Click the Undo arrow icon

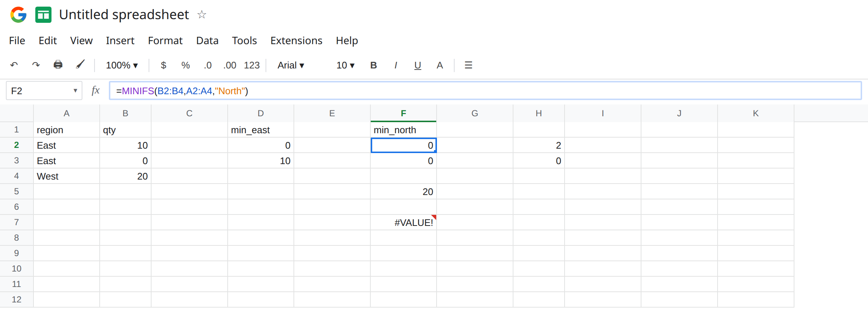tap(14, 65)
